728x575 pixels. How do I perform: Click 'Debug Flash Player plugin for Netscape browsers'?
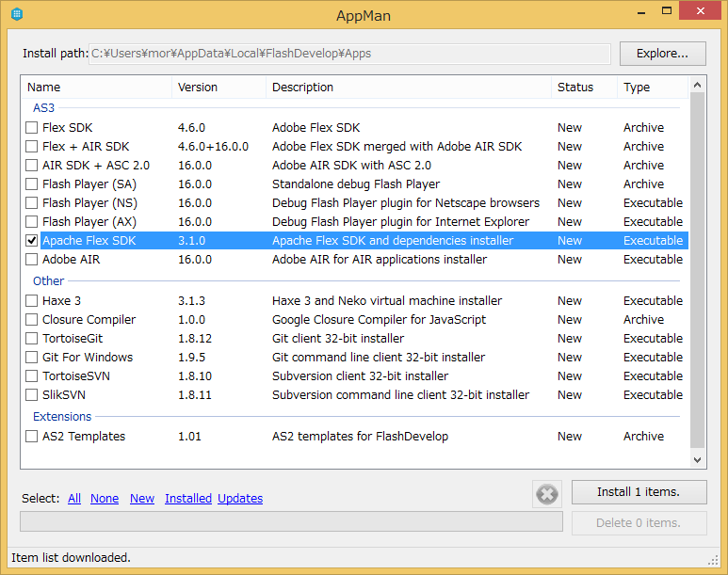(x=406, y=203)
